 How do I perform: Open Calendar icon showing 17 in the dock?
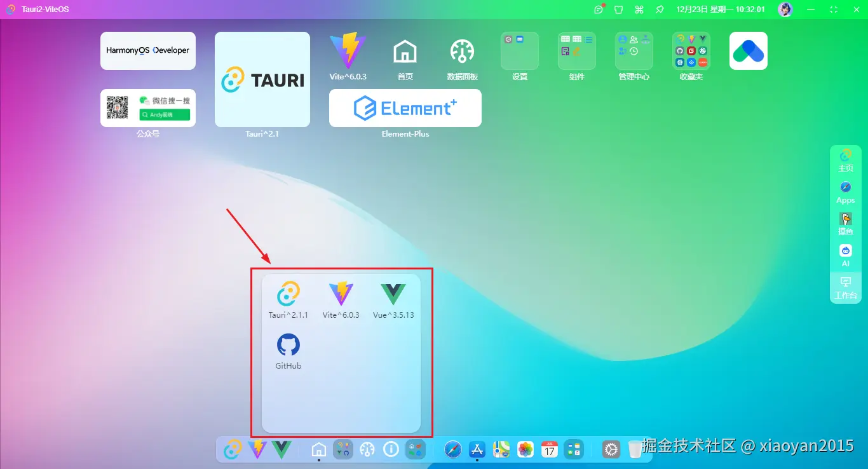[550, 449]
